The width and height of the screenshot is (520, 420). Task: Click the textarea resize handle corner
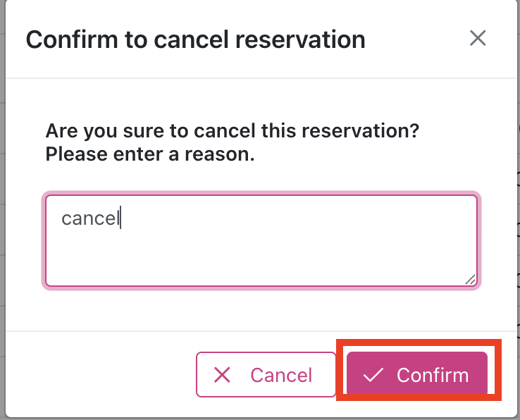coord(471,280)
